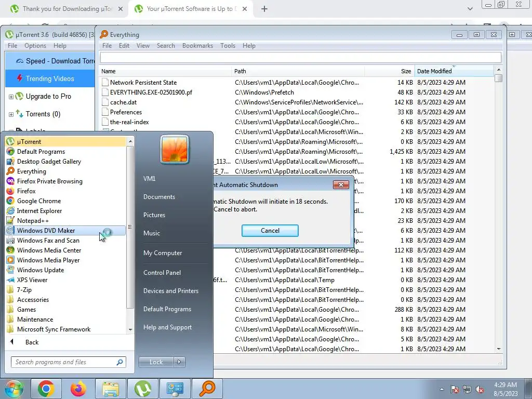Open Everything's Tools menu
Screen dimensions: 532x399
[228, 46]
